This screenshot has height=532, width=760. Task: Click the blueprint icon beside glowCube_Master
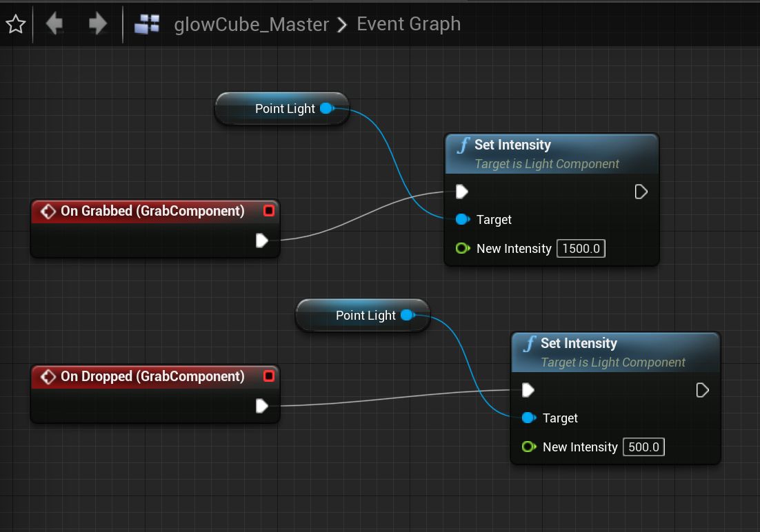[146, 25]
